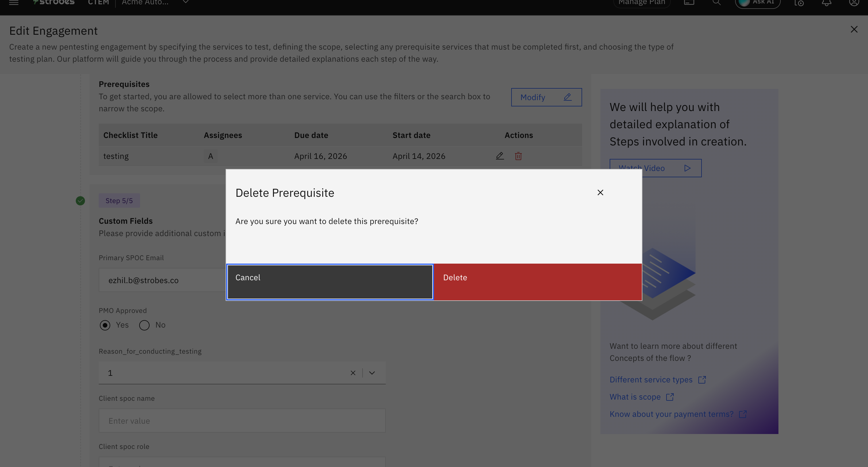Image resolution: width=868 pixels, height=467 pixels.
Task: Open the notifications bell icon
Action: (x=826, y=3)
